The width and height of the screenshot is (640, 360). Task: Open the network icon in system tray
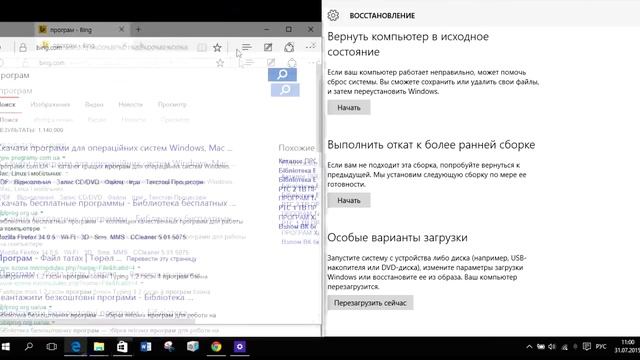point(564,347)
